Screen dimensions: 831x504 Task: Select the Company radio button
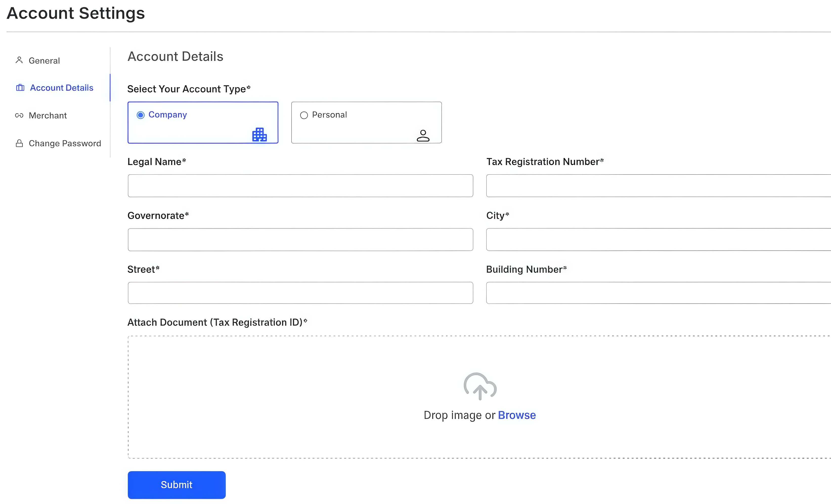pyautogui.click(x=141, y=115)
